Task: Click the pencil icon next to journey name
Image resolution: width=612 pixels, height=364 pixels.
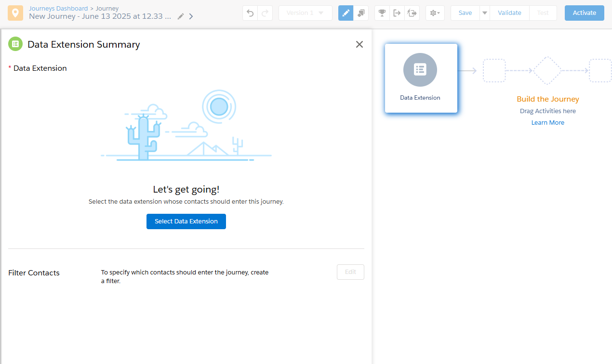Action: [181, 16]
